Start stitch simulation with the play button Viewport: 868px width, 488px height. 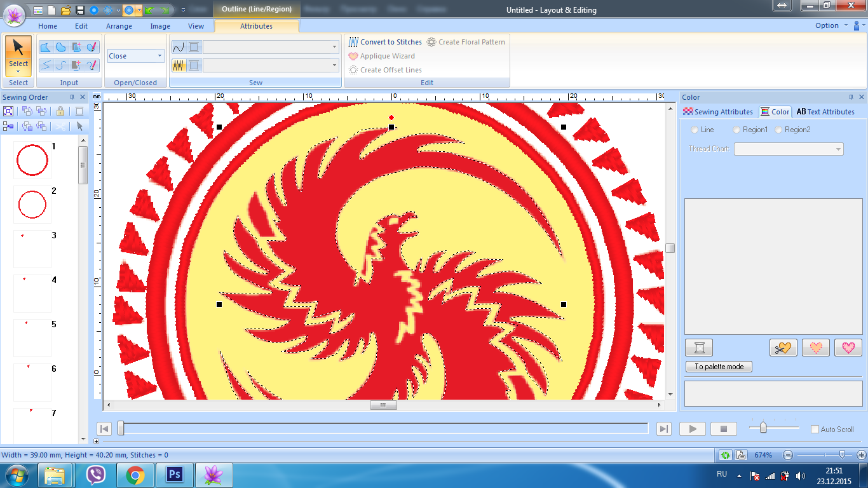pyautogui.click(x=693, y=429)
